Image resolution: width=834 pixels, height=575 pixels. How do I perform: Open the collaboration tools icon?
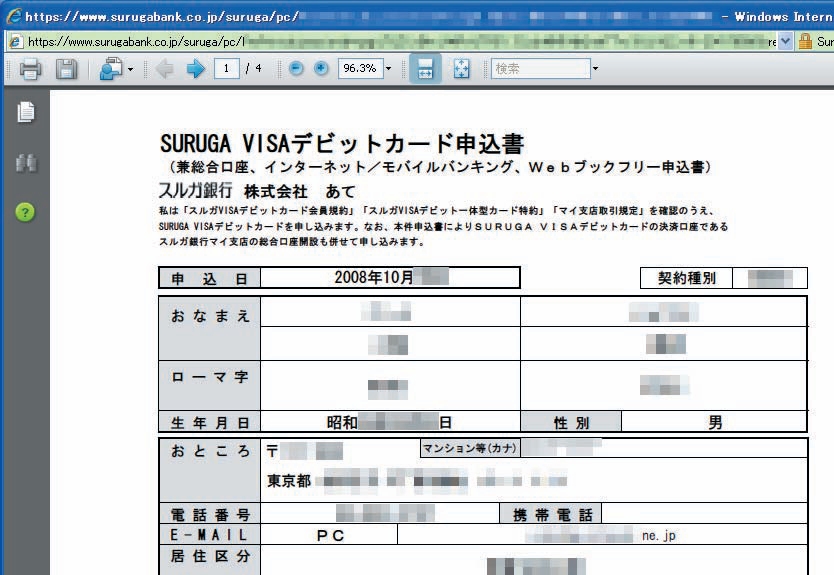111,69
